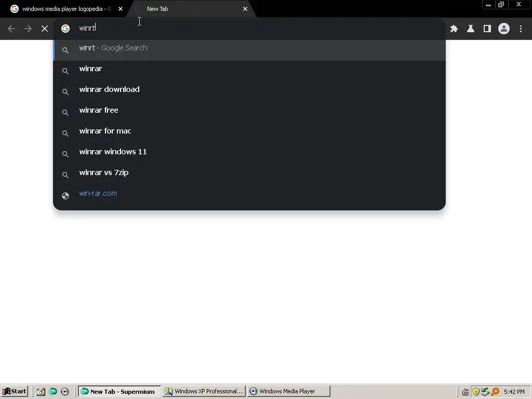
Task: Choose 'winrar free' suggestion
Action: point(249,112)
